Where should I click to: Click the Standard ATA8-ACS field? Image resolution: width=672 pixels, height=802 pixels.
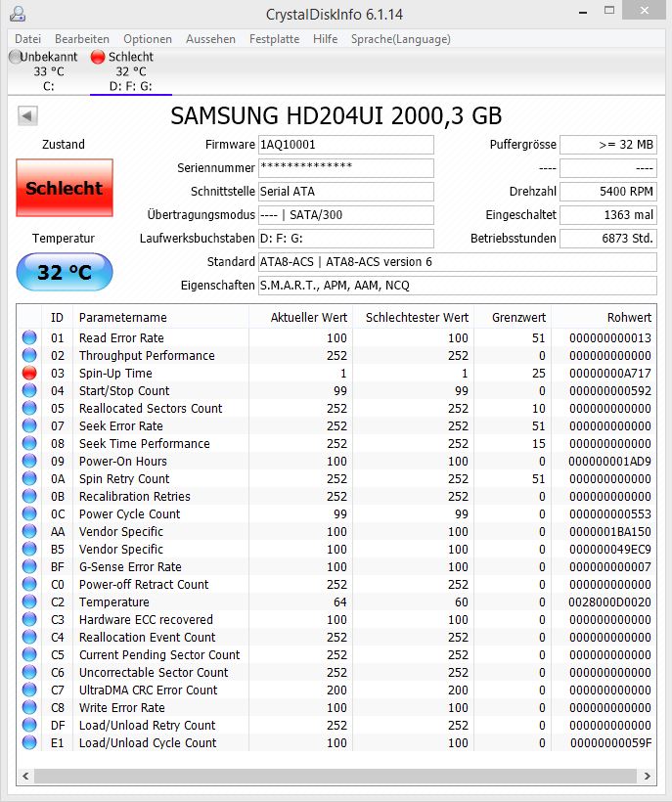tap(457, 262)
